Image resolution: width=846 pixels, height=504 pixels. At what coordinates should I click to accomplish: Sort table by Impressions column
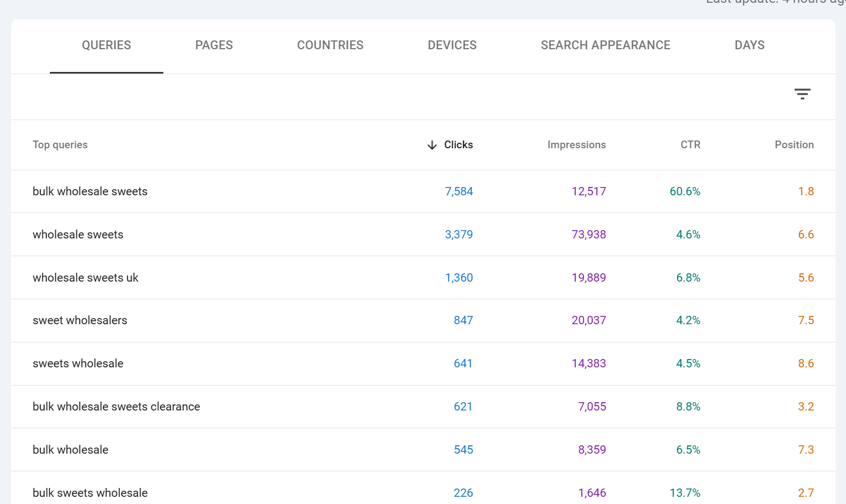coord(576,145)
